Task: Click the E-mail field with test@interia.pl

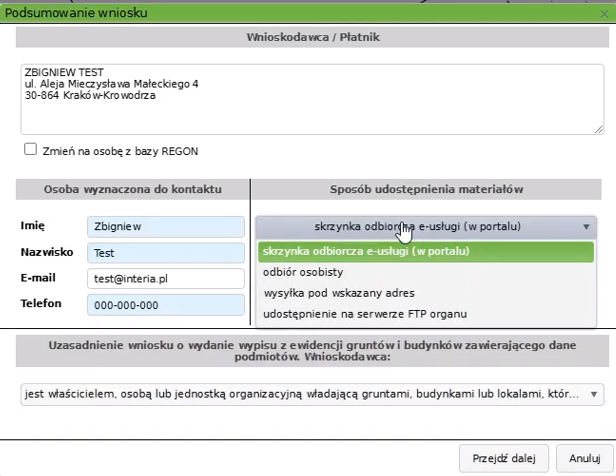Action: pyautogui.click(x=165, y=279)
